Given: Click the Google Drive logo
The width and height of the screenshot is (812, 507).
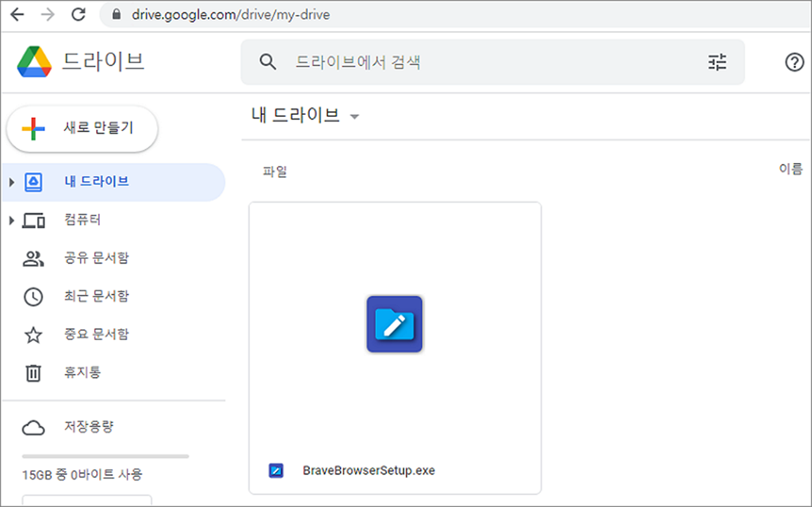Looking at the screenshot, I should coord(34,62).
